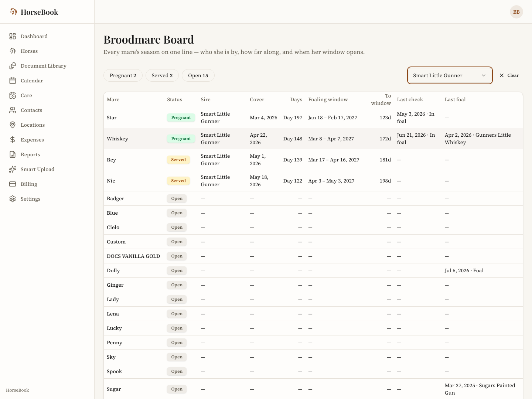The width and height of the screenshot is (532, 399).
Task: Click Served status badge for Nic
Action: point(178,181)
